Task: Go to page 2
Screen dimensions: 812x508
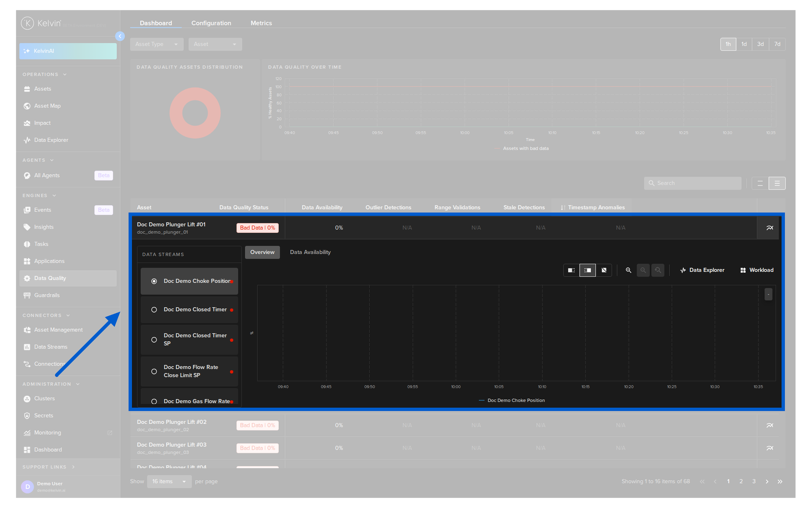Action: point(741,481)
